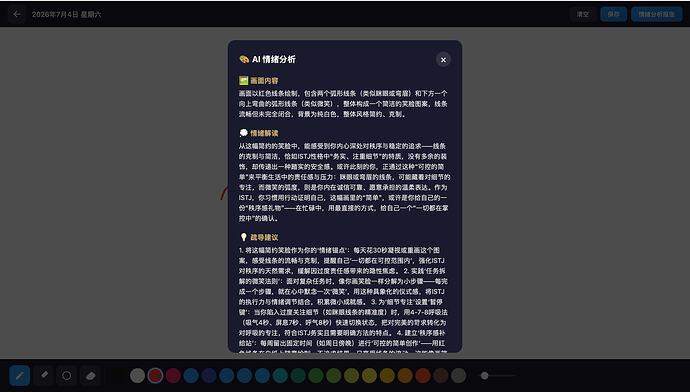
Task: Click the palette emoji in dialog title
Action: [x=244, y=59]
